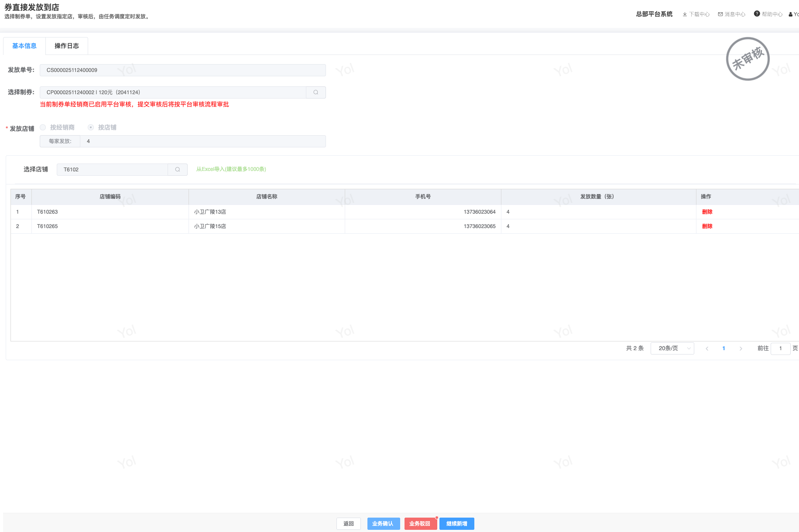Click the 发放数量（张） column header
This screenshot has height=532, width=799.
(598, 197)
